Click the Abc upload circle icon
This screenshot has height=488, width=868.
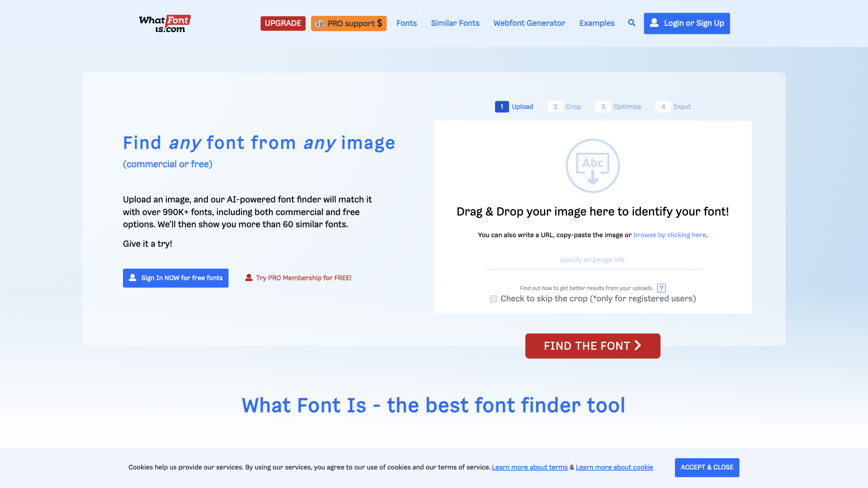(x=593, y=166)
